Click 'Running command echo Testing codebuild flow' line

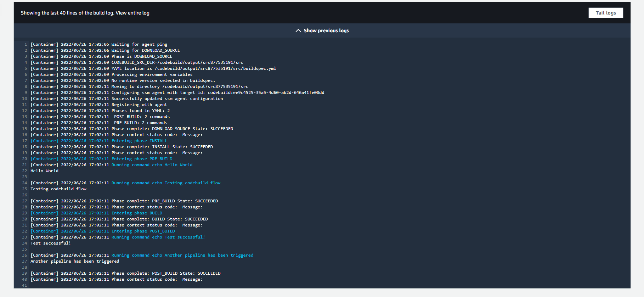pos(166,183)
